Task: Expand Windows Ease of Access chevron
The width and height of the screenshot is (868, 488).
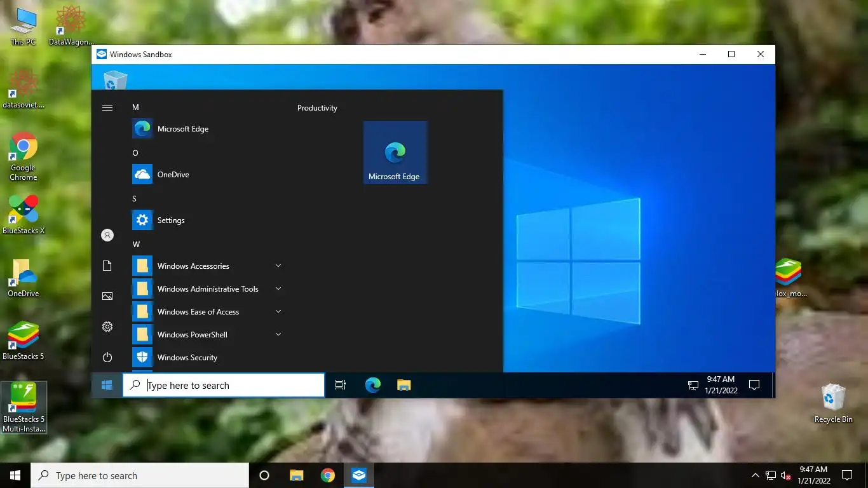Action: 278,311
